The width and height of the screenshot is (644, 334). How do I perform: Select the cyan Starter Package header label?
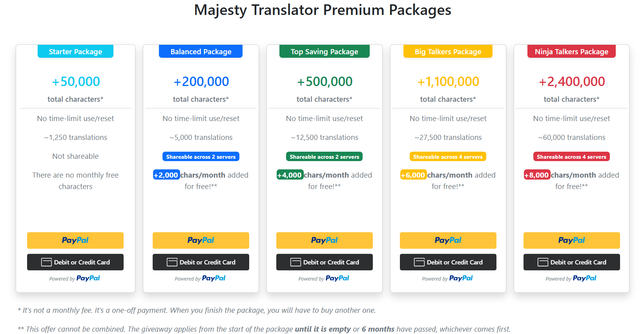click(x=75, y=51)
